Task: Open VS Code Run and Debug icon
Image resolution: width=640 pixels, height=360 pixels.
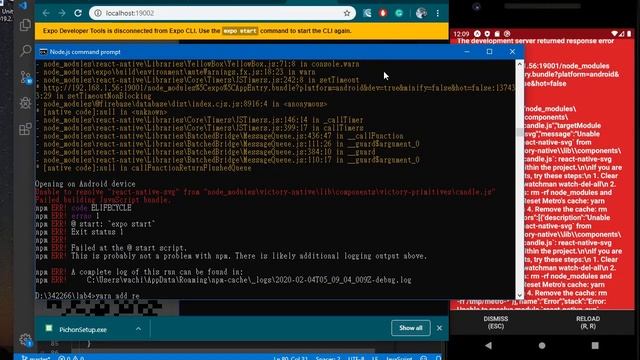Action: pyautogui.click(x=25, y=103)
